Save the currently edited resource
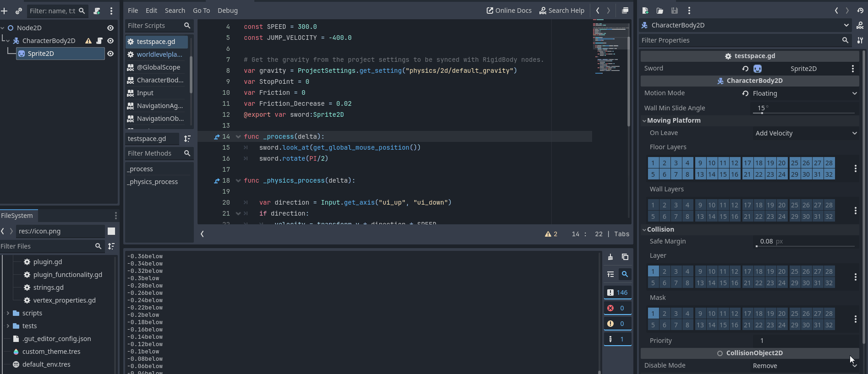This screenshot has height=374, width=868. (x=675, y=11)
